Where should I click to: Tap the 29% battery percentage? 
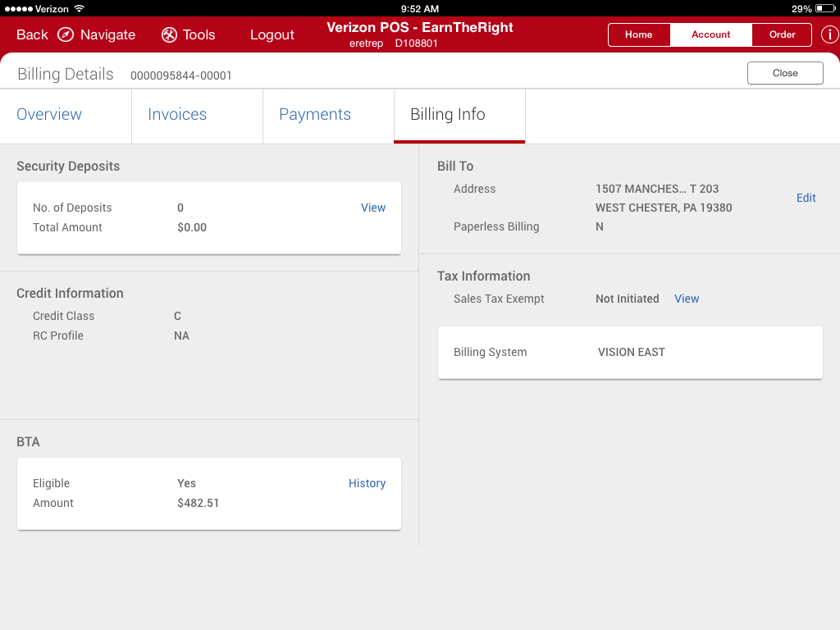(x=801, y=8)
